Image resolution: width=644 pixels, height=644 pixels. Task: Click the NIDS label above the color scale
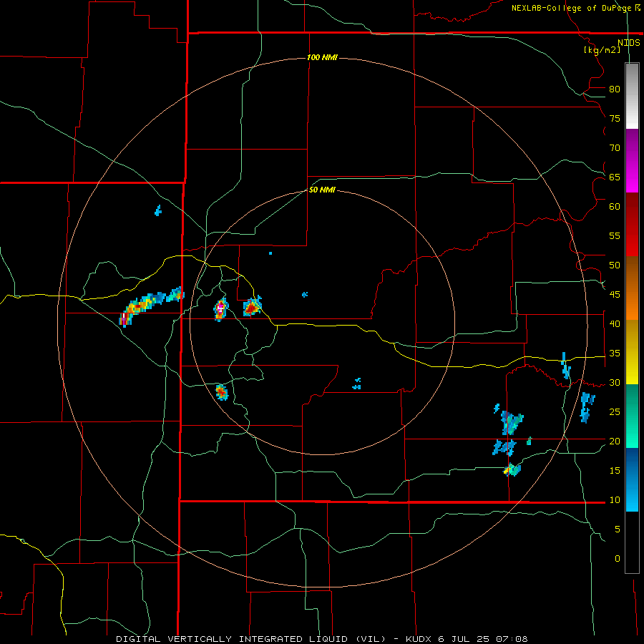(628, 43)
